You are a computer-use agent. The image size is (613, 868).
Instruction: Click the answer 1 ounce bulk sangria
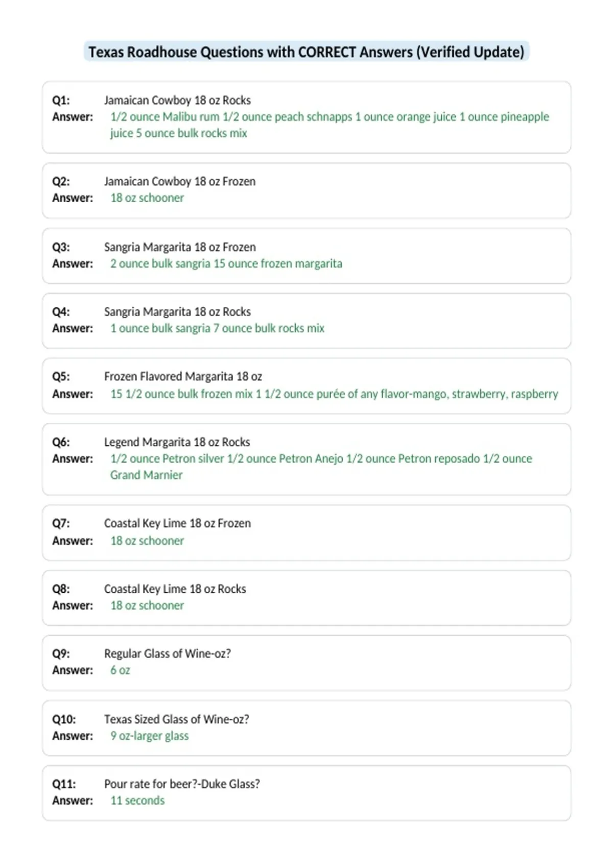point(217,328)
